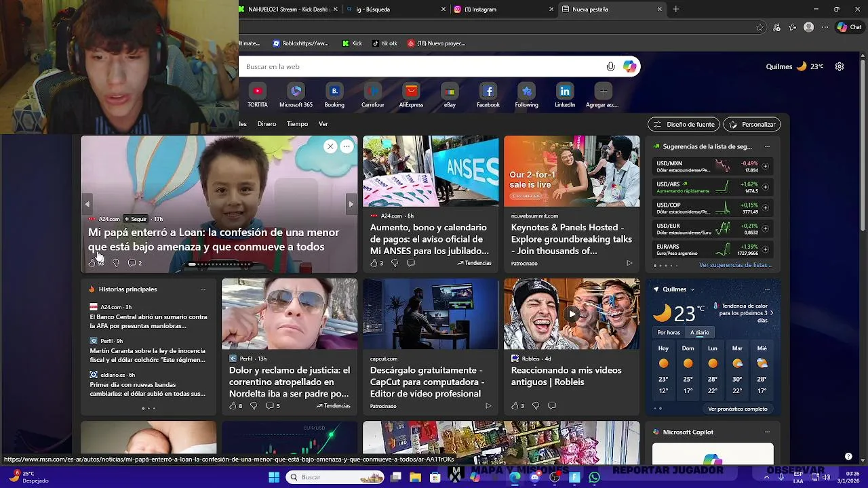Open the LinkedIn shortcut icon
This screenshot has width=868, height=488.
[565, 91]
